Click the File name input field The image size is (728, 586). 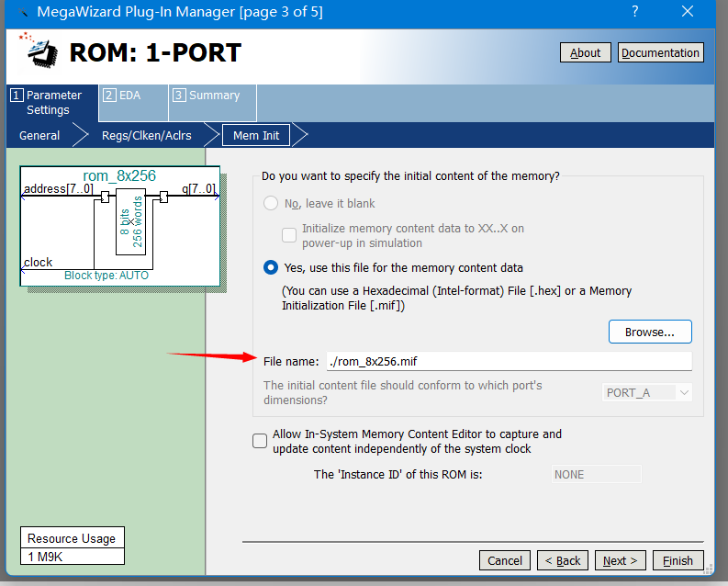(x=510, y=361)
